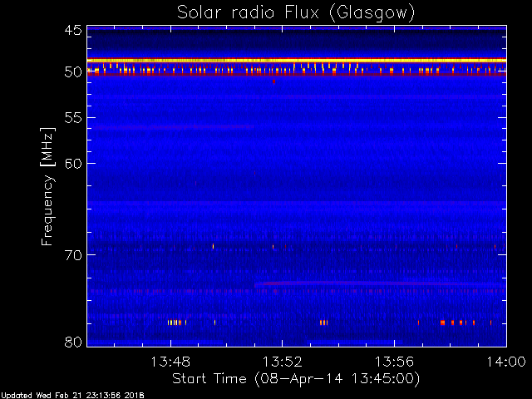This screenshot has height=399, width=532.
Task: Click the '14:00' time tick label
Action: point(506,362)
